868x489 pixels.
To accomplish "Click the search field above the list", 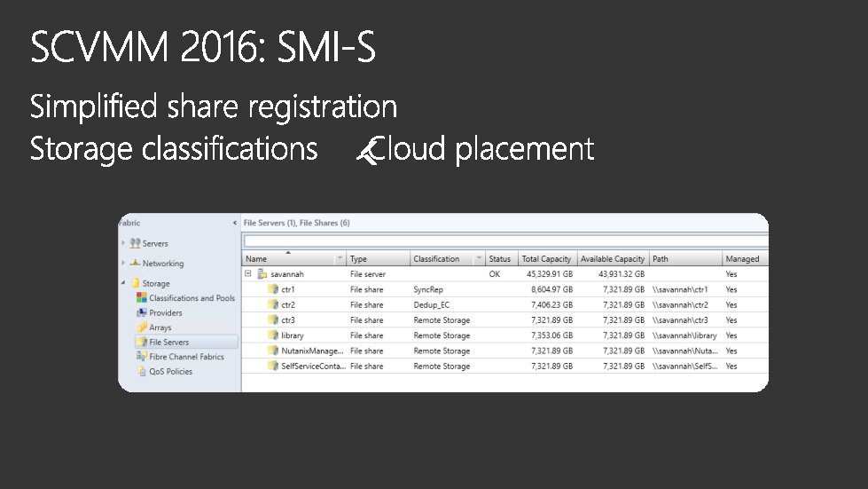I will point(506,241).
